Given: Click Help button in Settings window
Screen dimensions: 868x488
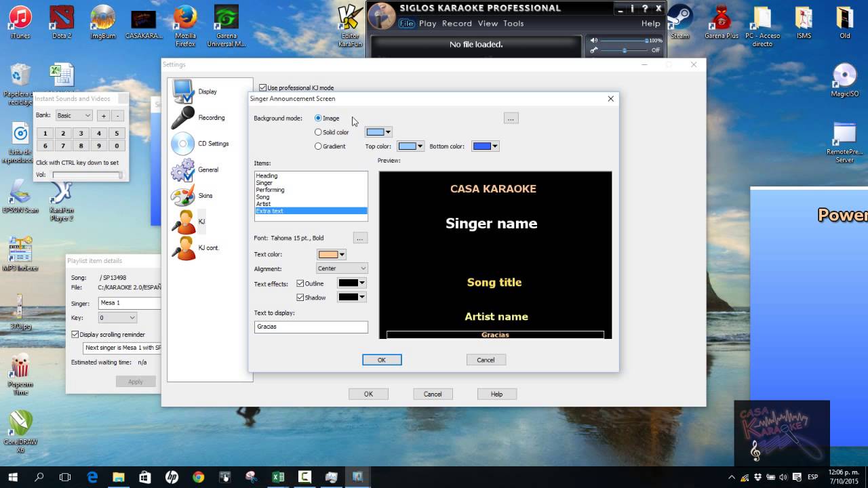Looking at the screenshot, I should [496, 394].
